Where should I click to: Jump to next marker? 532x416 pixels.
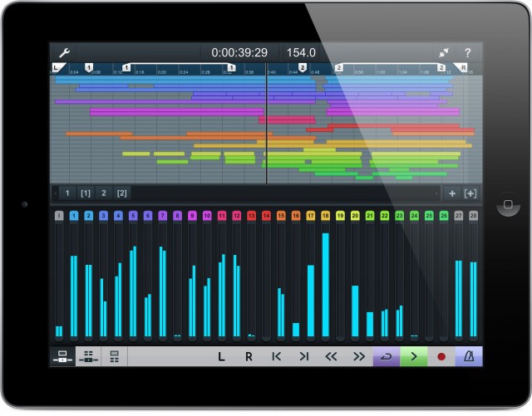pos(303,357)
